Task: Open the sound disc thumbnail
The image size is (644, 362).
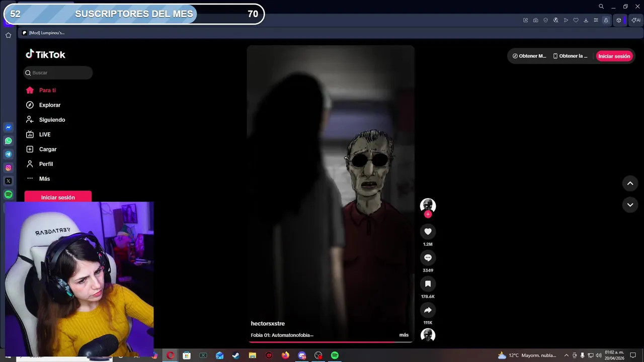Action: point(428,335)
